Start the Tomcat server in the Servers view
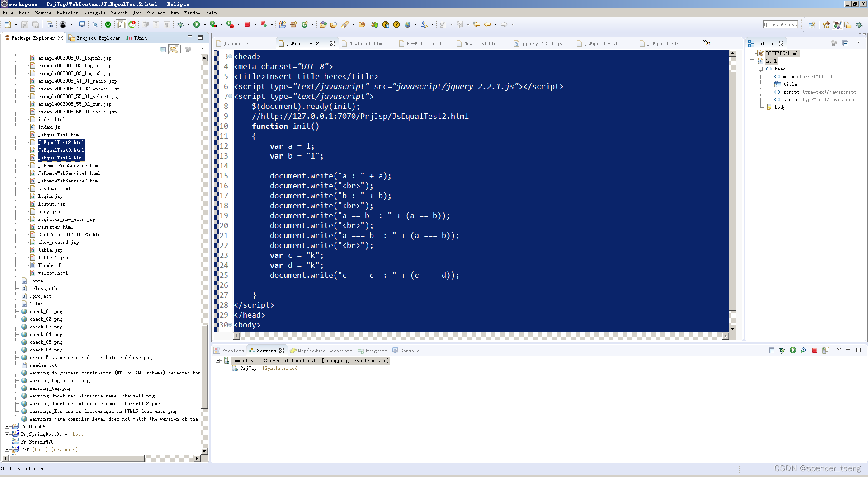 tap(793, 351)
